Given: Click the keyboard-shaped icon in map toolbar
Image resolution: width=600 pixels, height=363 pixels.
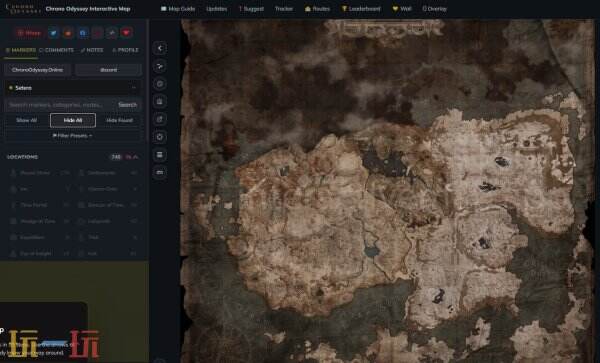Looking at the screenshot, I should tap(160, 173).
